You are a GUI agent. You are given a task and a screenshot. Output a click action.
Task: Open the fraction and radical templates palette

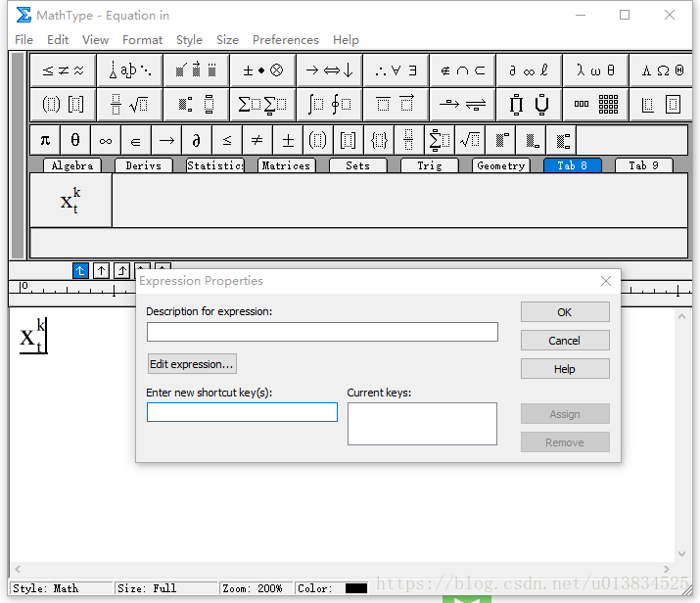click(x=130, y=105)
